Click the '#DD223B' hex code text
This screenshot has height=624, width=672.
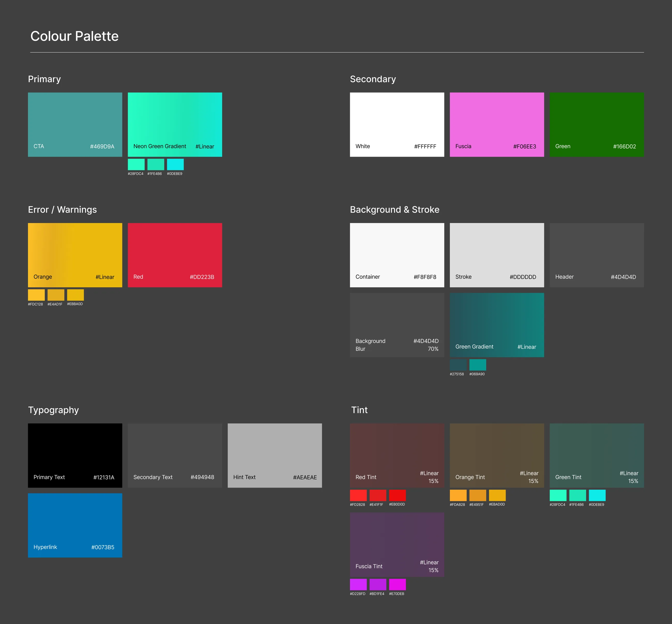point(202,277)
